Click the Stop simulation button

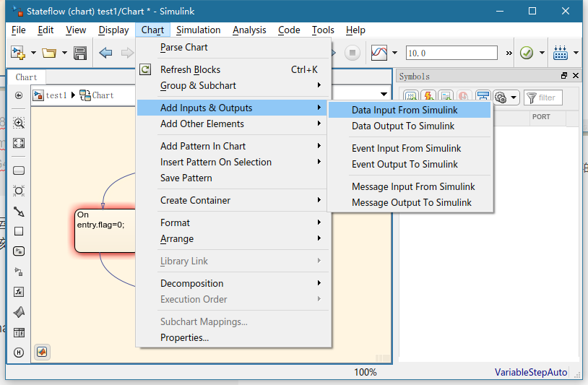pyautogui.click(x=352, y=53)
